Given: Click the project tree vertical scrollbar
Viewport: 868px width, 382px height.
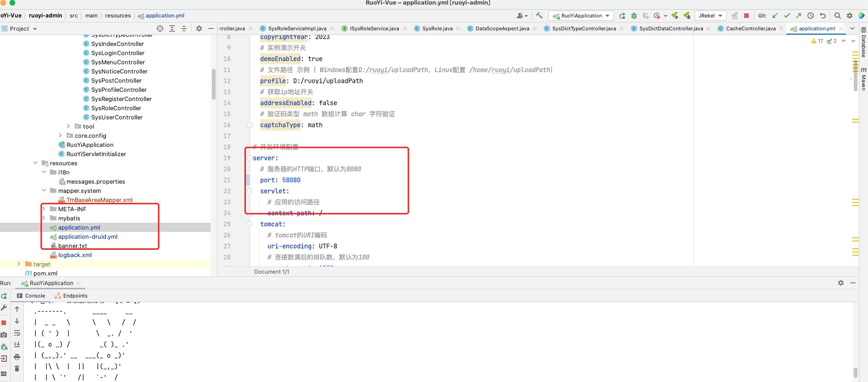Looking at the screenshot, I should (x=213, y=84).
